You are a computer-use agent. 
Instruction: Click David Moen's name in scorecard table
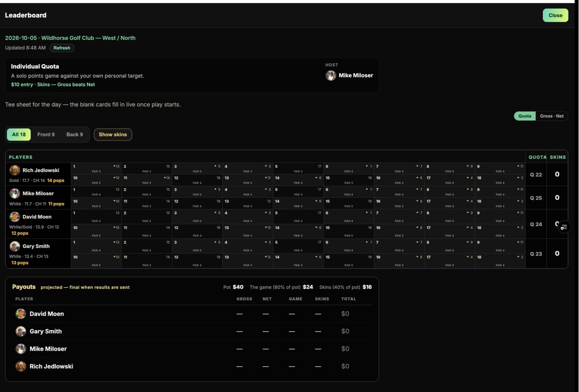tap(37, 217)
